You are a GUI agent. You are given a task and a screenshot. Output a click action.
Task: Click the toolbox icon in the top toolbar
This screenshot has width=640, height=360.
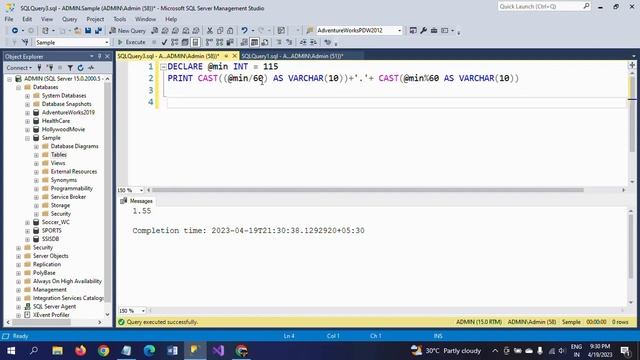click(434, 31)
